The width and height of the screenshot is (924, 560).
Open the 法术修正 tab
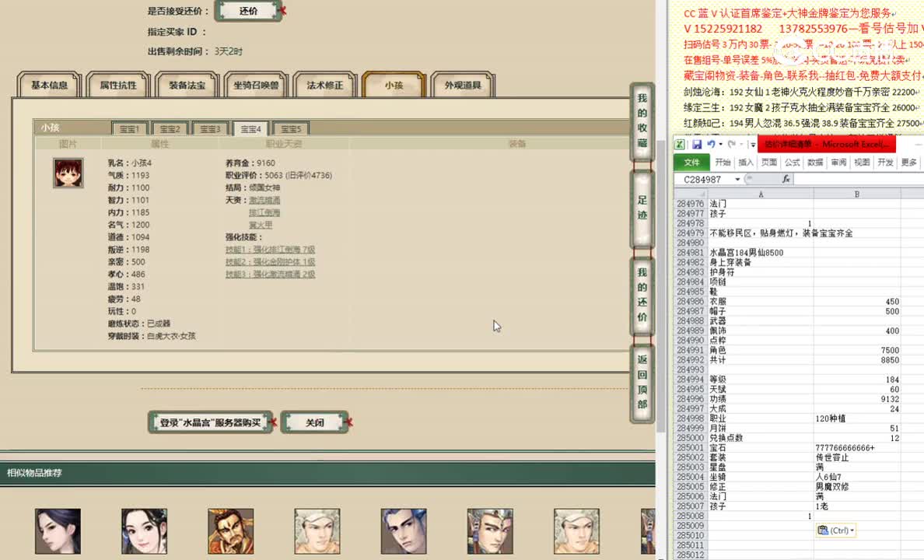(x=324, y=85)
